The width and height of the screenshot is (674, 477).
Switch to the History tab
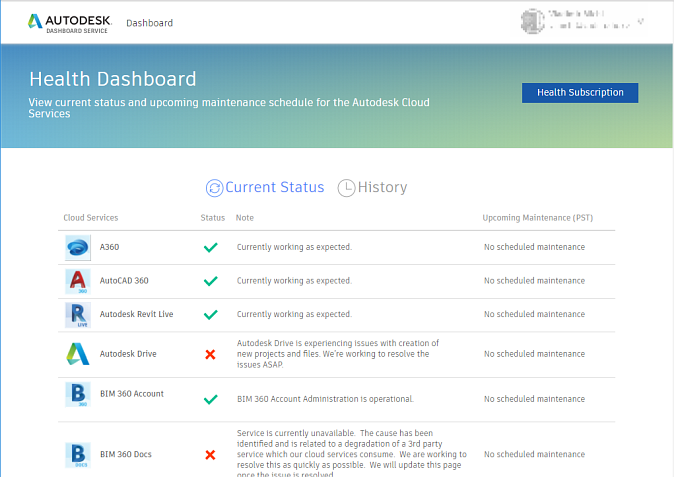pyautogui.click(x=372, y=188)
